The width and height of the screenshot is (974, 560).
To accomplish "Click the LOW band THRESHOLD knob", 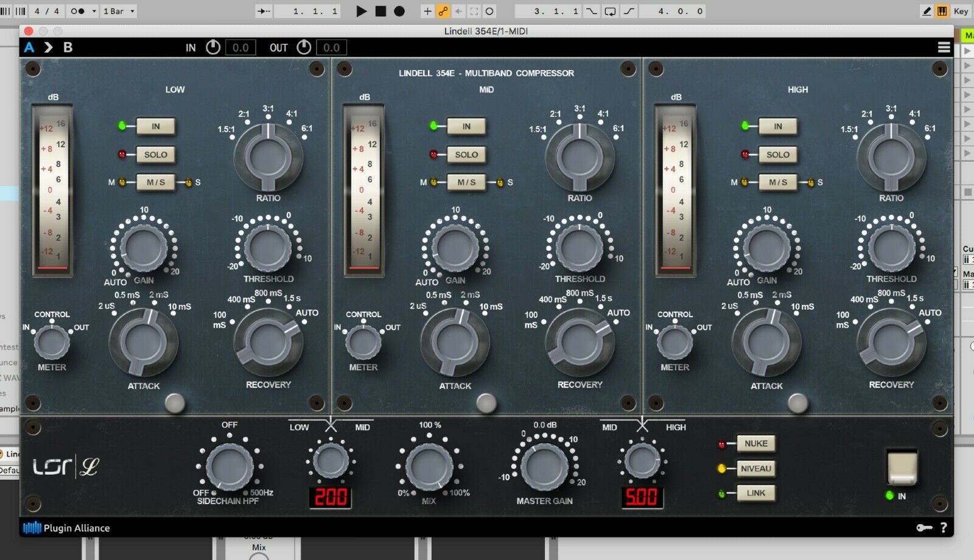I will (268, 247).
